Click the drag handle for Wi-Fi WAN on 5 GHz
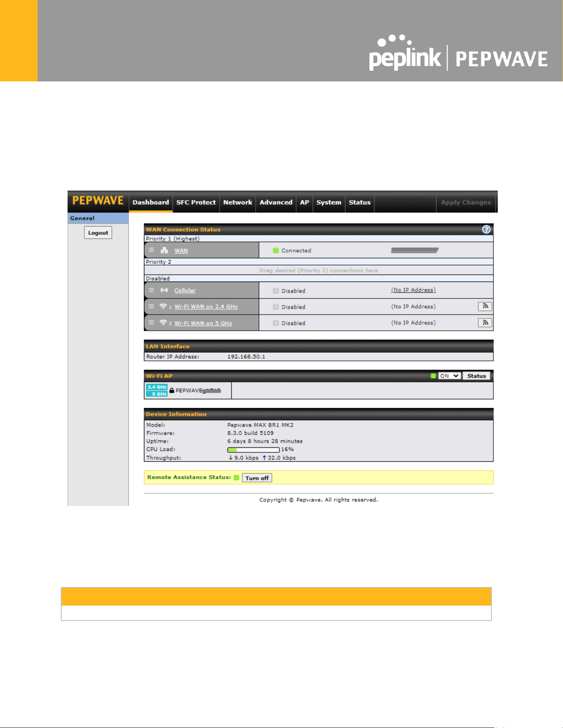Screen dimensions: 563x728 pos(151,322)
